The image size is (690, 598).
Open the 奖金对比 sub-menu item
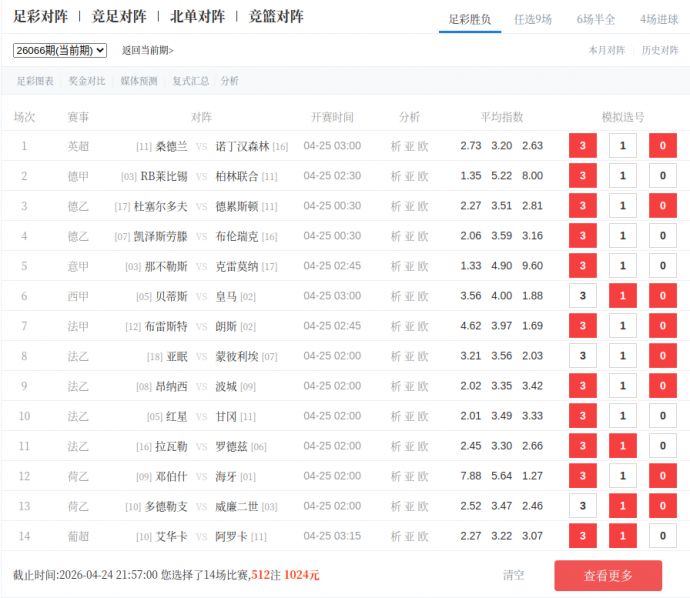(x=87, y=81)
